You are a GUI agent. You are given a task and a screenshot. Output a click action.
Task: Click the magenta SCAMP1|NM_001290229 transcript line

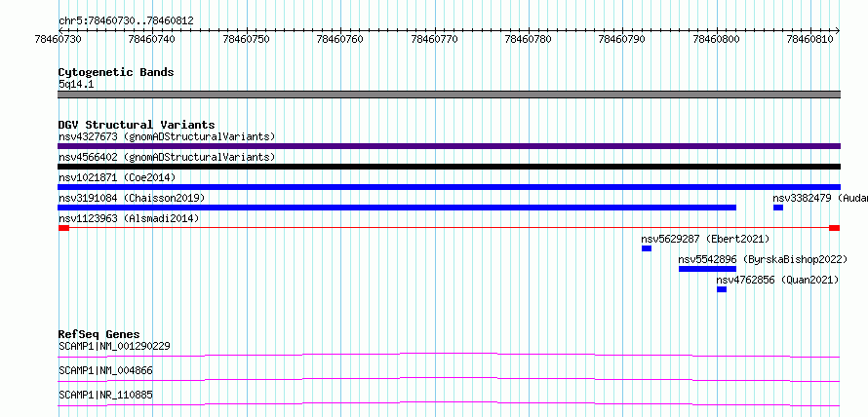pyautogui.click(x=449, y=355)
